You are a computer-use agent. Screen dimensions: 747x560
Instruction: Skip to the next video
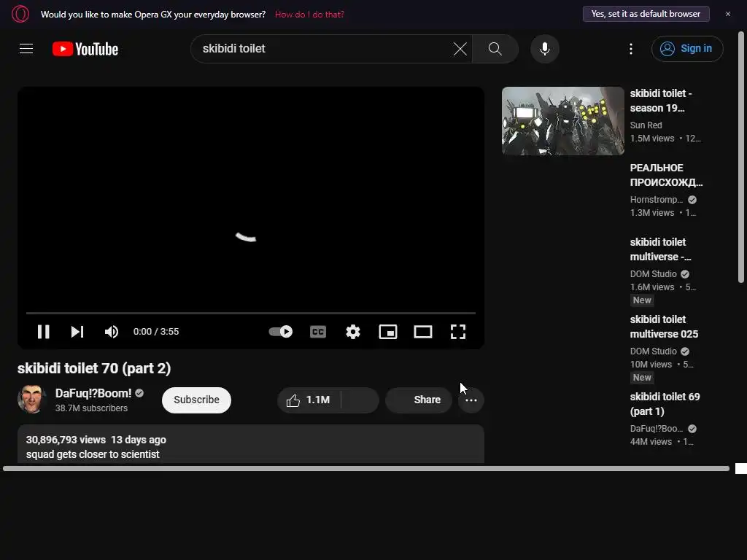click(77, 332)
